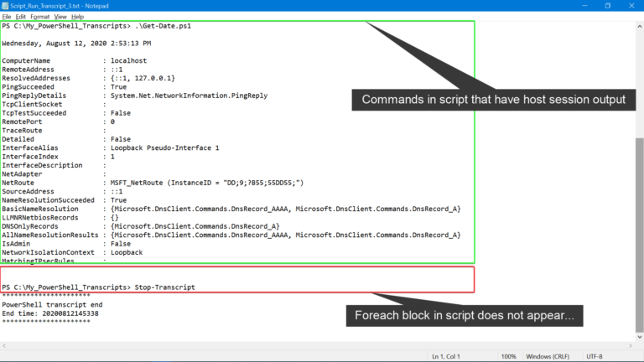Click the Notepad icon in title bar
The width and height of the screenshot is (644, 362).
tap(5, 6)
